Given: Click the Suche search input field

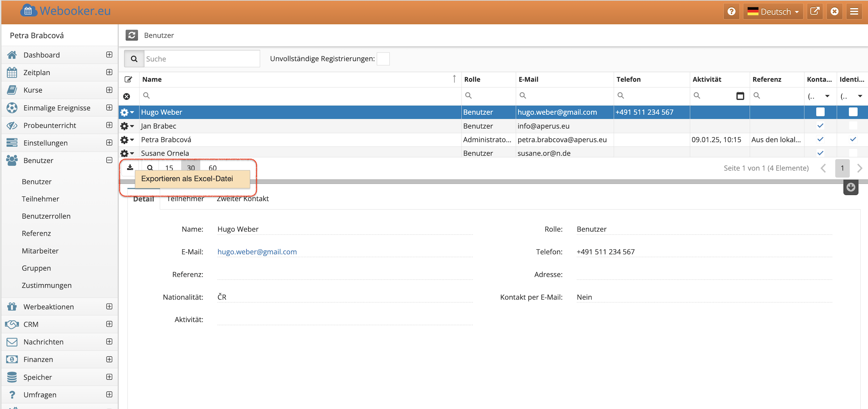Looking at the screenshot, I should point(202,59).
